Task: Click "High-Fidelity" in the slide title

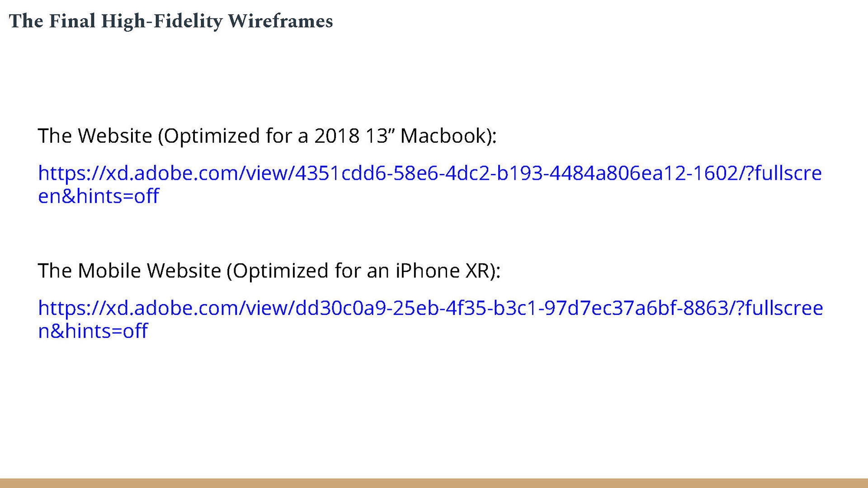Action: pyautogui.click(x=162, y=21)
